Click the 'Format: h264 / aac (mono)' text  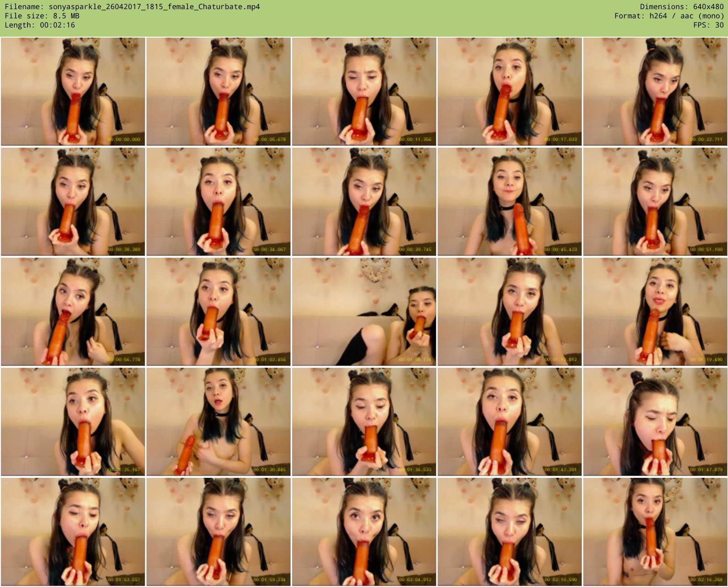pyautogui.click(x=669, y=16)
